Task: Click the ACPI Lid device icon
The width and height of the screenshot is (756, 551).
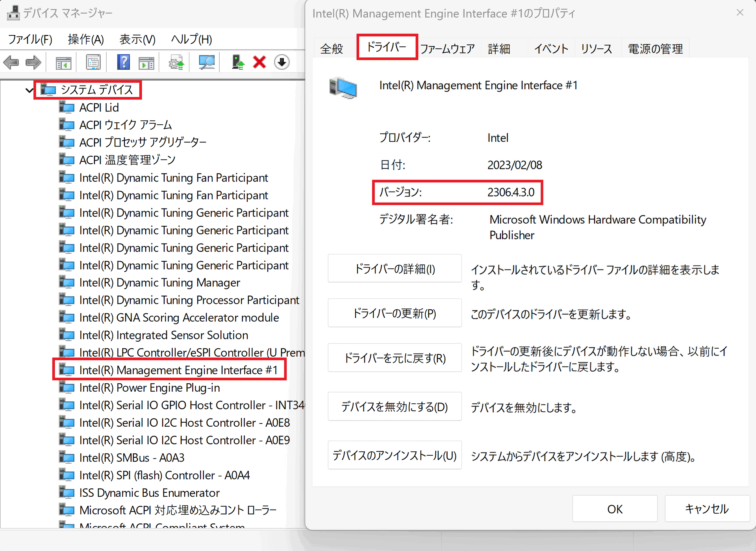Action: [67, 107]
